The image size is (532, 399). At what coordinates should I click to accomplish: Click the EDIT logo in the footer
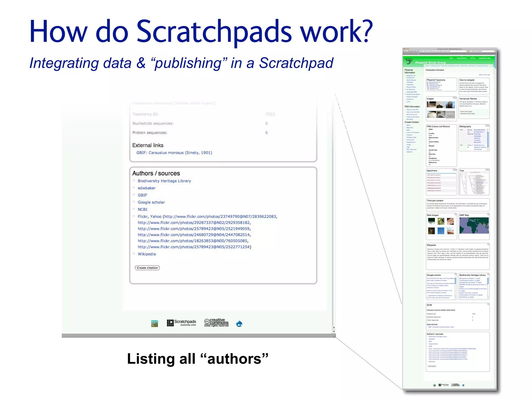pyautogui.click(x=155, y=323)
